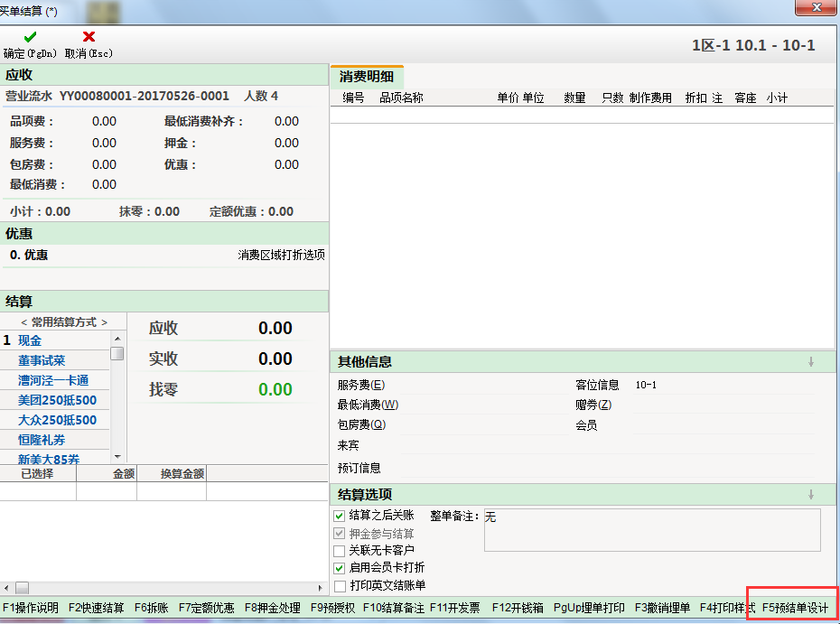Select the 0. 优惠 row
Viewport: 840px width, 624px height.
(163, 255)
